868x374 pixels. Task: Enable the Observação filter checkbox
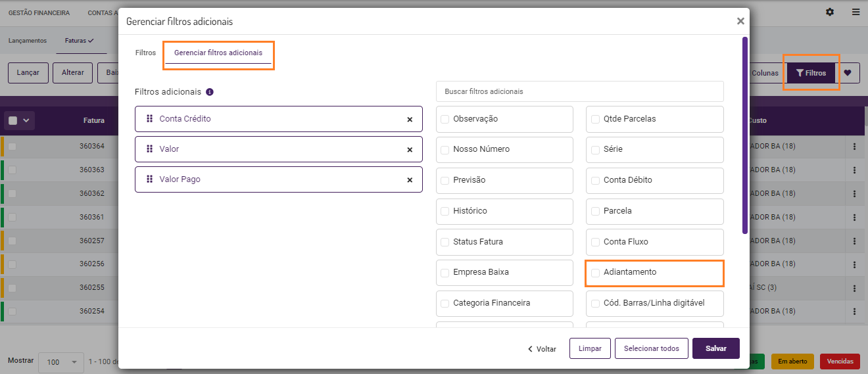[x=445, y=119]
